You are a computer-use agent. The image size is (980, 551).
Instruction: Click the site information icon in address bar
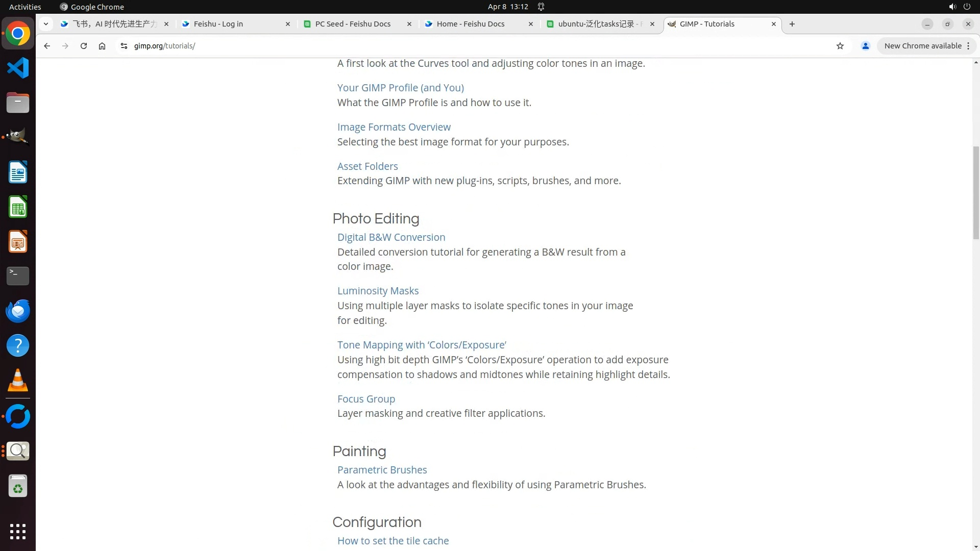click(x=124, y=46)
